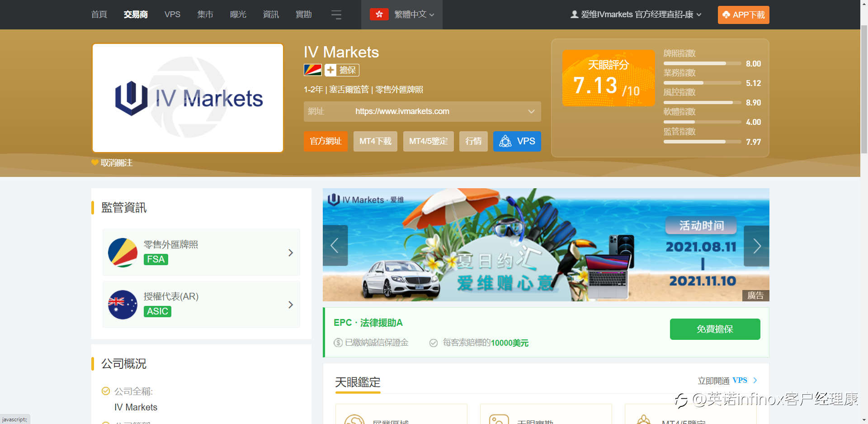This screenshot has width=868, height=424.
Task: Expand the website URL dropdown chevron
Action: click(531, 111)
